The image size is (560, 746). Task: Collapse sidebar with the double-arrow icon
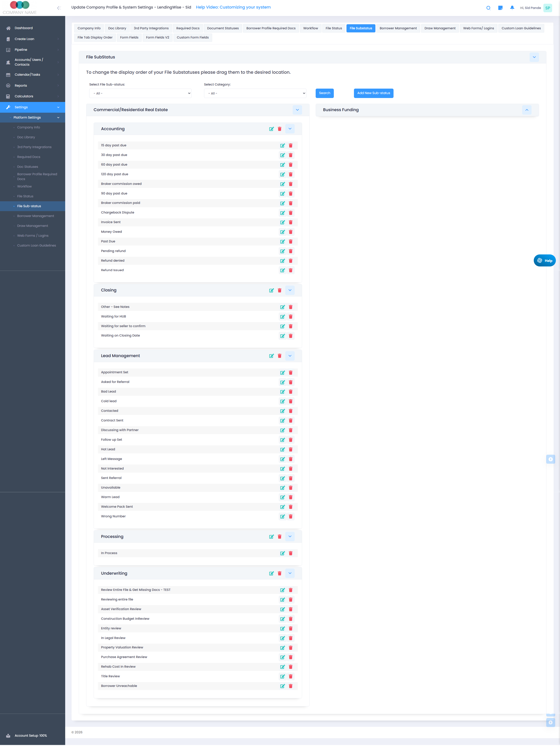(x=59, y=8)
